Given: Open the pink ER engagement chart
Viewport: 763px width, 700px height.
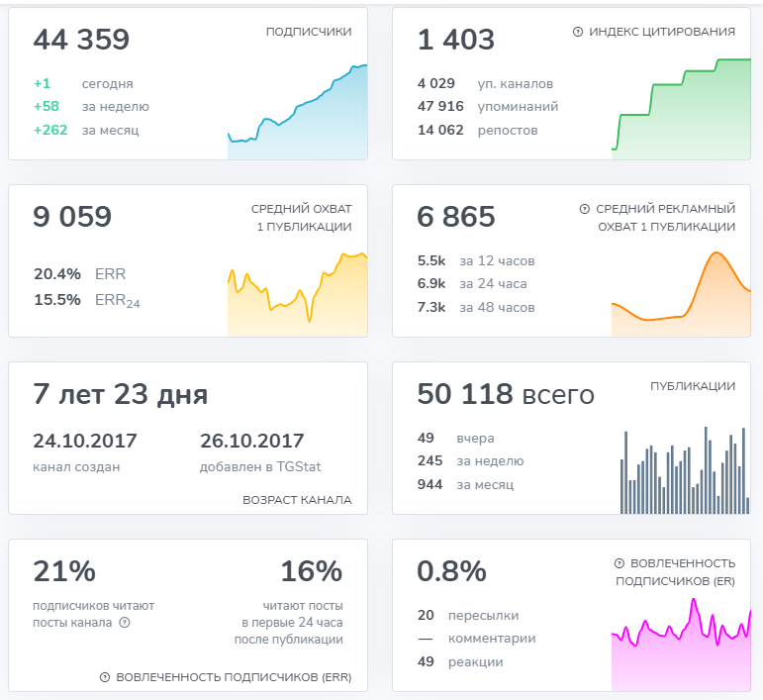Looking at the screenshot, I should click(x=681, y=645).
